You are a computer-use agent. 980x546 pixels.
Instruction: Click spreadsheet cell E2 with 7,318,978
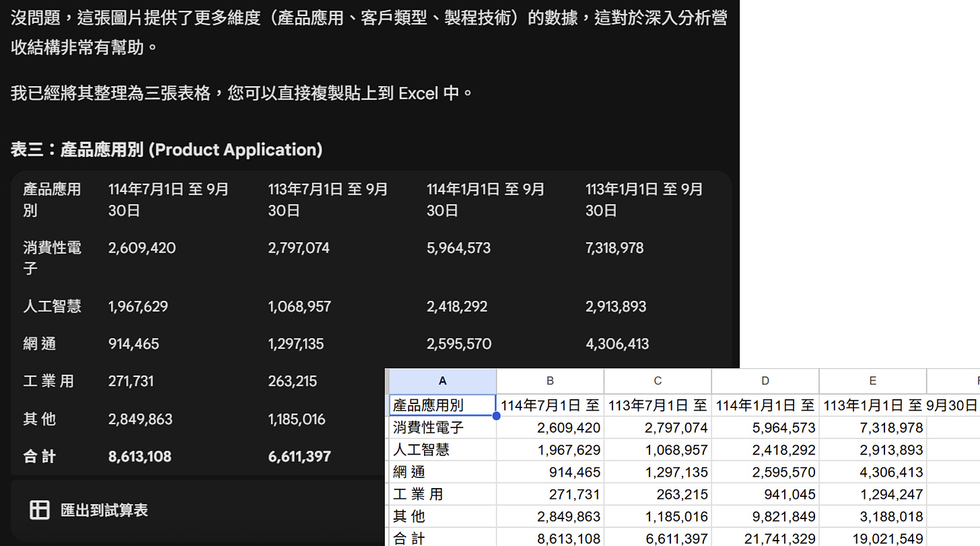(873, 428)
